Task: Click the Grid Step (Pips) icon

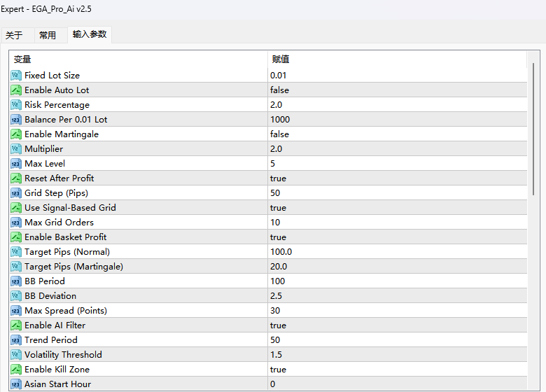Action: pyautogui.click(x=16, y=193)
